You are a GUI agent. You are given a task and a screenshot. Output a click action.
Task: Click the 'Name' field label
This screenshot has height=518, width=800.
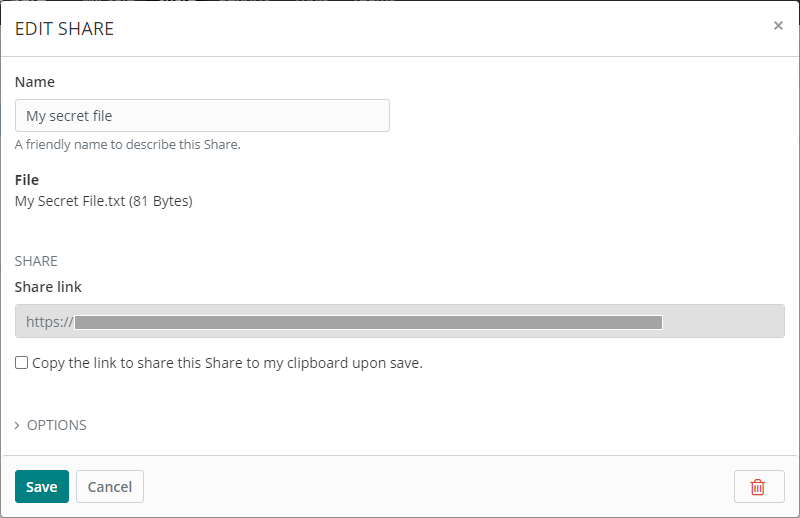point(35,82)
